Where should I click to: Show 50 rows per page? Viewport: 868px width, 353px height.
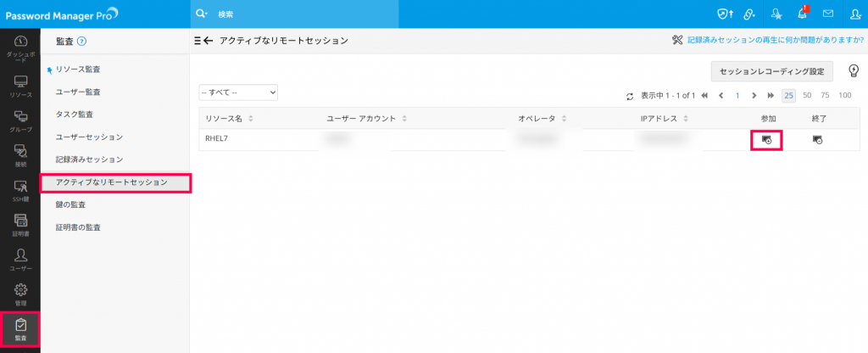(807, 95)
